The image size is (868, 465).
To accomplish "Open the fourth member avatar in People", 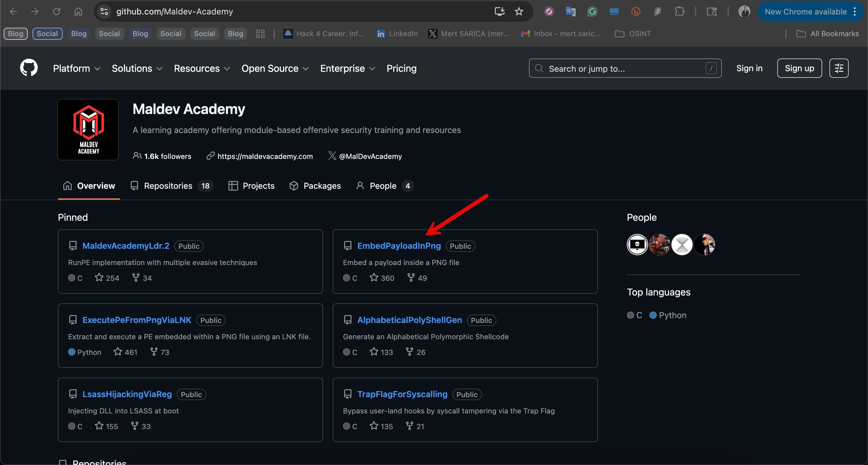I will click(x=704, y=245).
